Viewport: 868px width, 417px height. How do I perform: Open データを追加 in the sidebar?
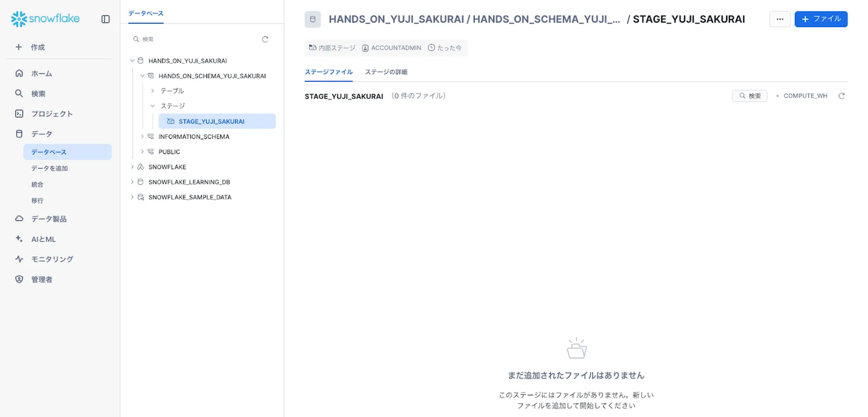tap(49, 168)
